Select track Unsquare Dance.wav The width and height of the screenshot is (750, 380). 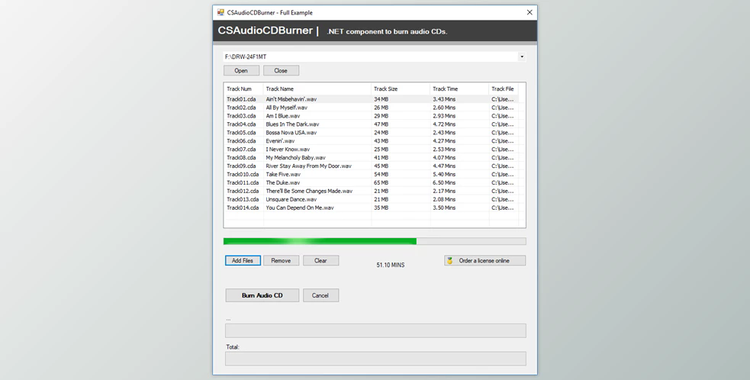tap(291, 200)
